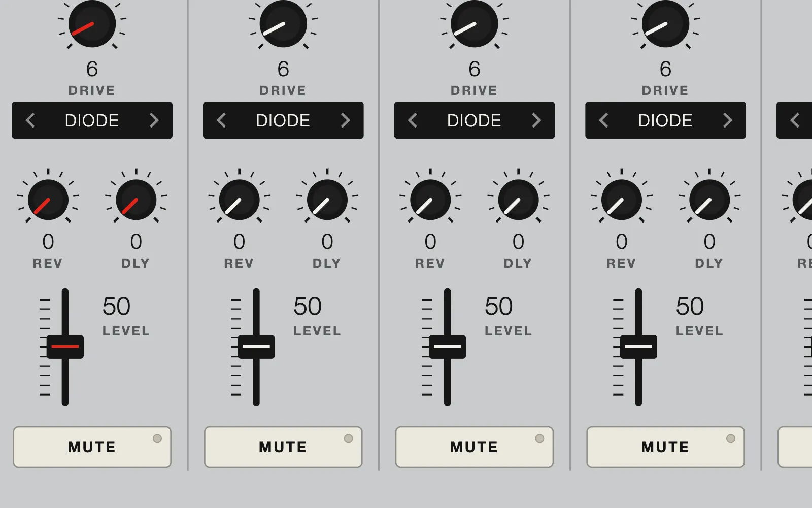Viewport: 812px width, 508px height.
Task: Click the drive value 6 in fourth channel
Action: click(665, 69)
